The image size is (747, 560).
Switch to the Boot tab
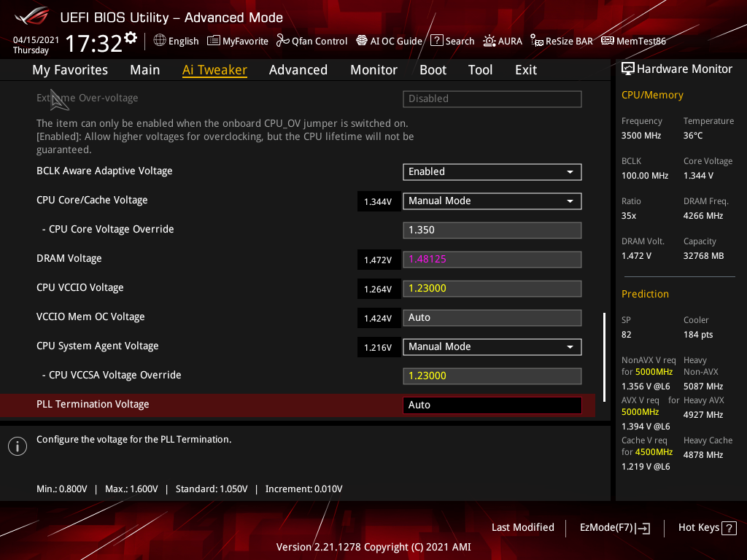(x=433, y=70)
